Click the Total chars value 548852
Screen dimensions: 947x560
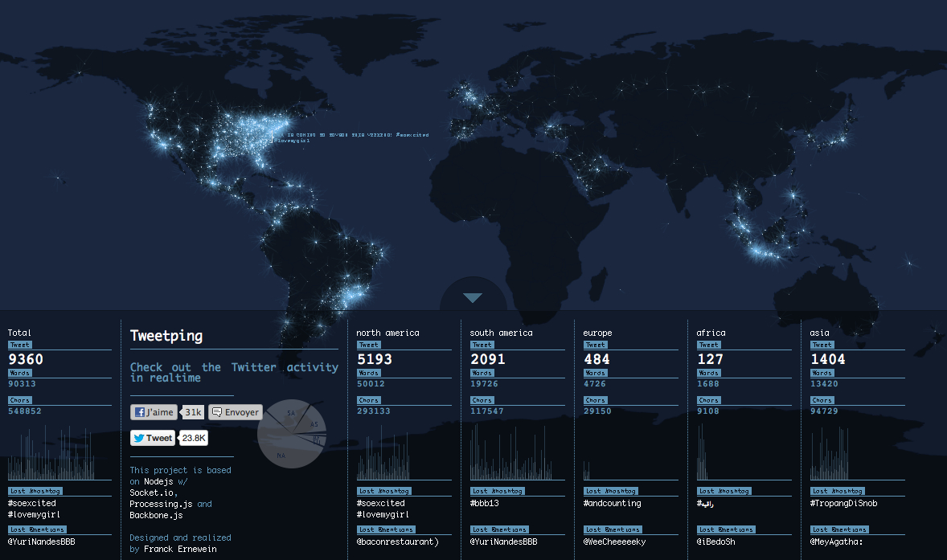25,411
